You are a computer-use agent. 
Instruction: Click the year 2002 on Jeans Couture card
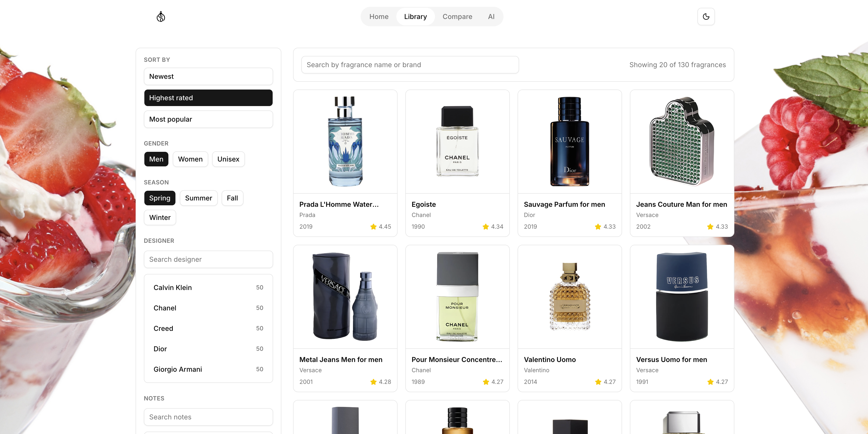[643, 227]
